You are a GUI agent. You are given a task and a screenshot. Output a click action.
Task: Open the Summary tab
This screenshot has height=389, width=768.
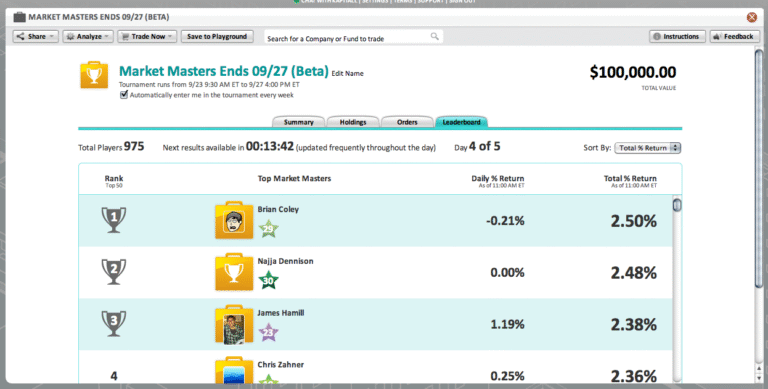pos(298,122)
